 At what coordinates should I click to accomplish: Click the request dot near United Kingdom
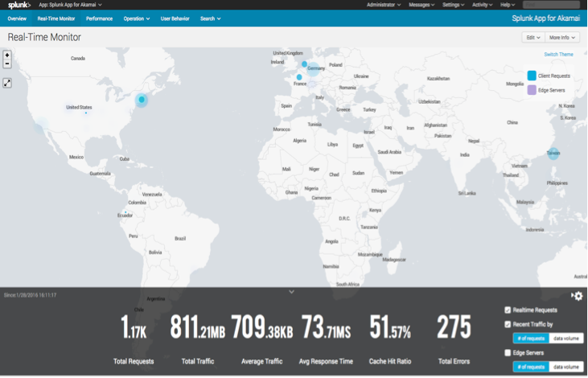pyautogui.click(x=304, y=64)
